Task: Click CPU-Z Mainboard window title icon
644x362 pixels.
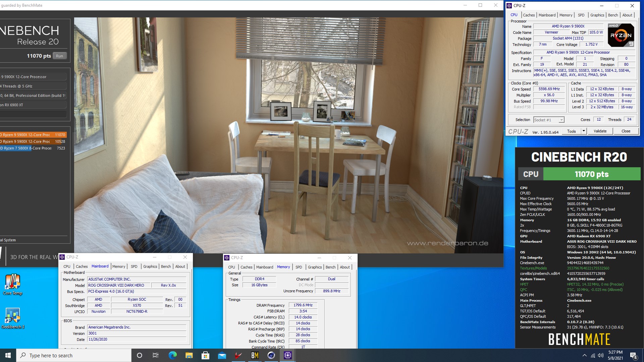Action: [62, 257]
